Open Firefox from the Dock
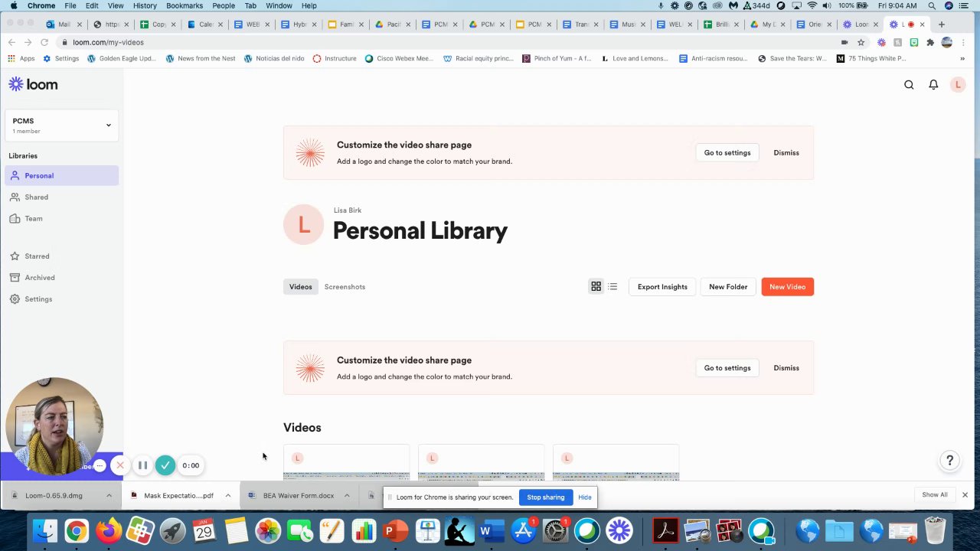The width and height of the screenshot is (980, 551). click(x=109, y=530)
